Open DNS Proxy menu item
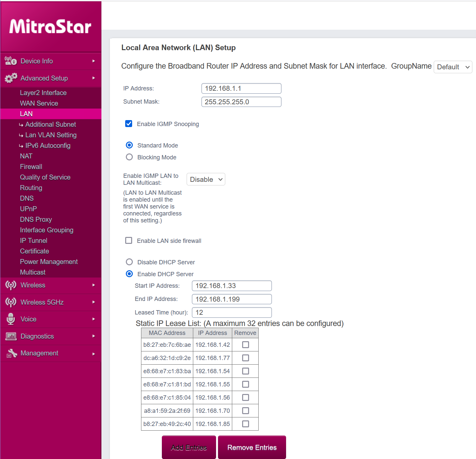This screenshot has width=476, height=459. click(x=36, y=219)
